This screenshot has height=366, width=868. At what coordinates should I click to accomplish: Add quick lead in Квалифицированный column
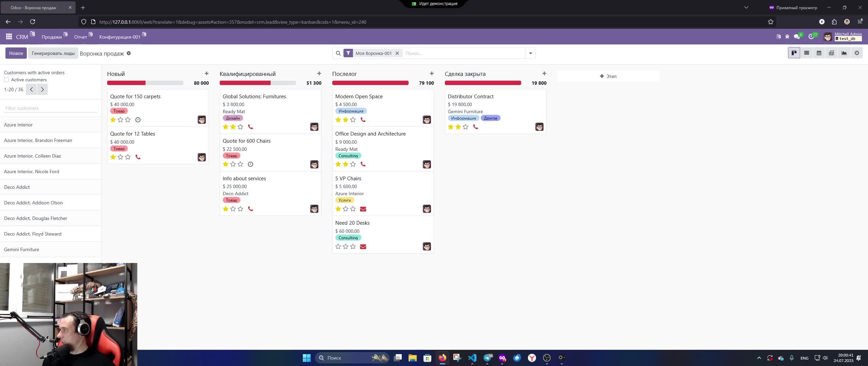coord(319,74)
